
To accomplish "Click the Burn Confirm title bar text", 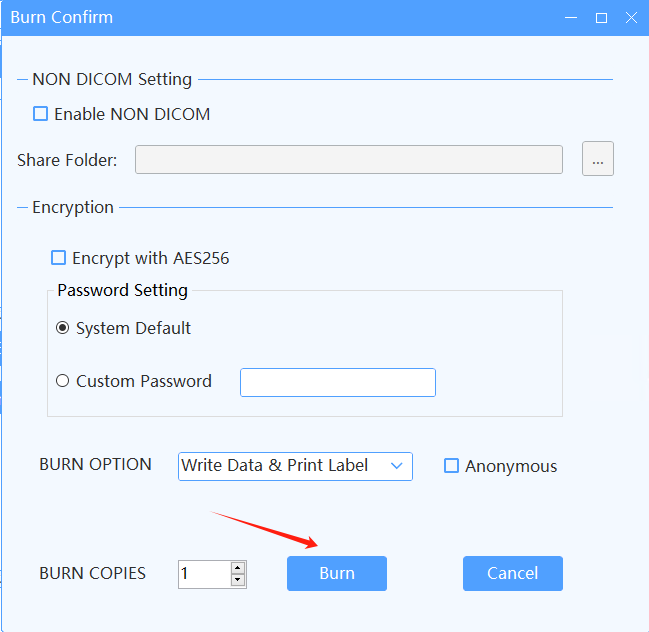I will pyautogui.click(x=61, y=18).
